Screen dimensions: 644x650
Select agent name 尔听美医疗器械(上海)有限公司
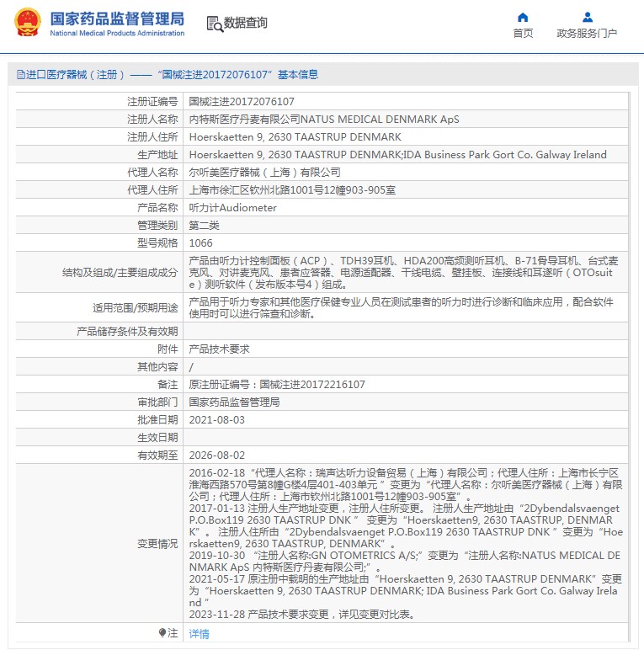tap(265, 173)
